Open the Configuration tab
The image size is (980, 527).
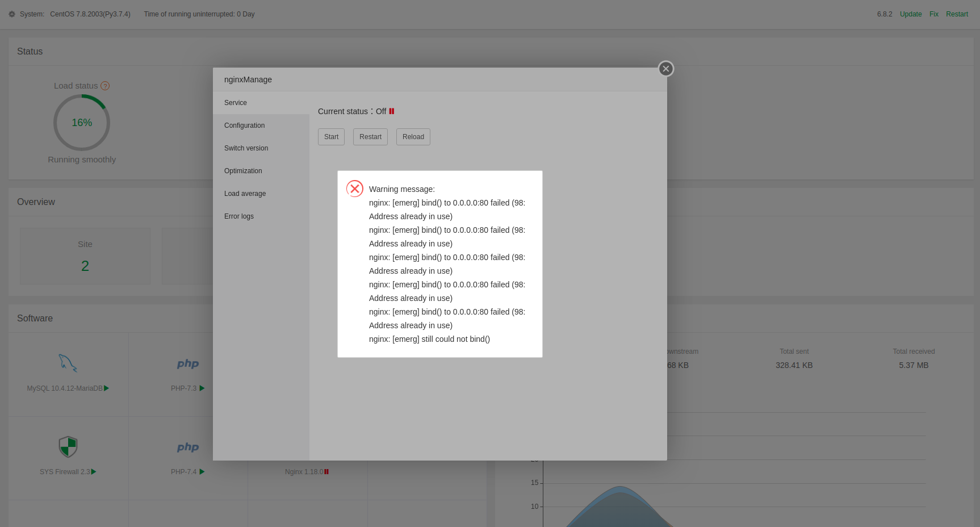pos(244,126)
